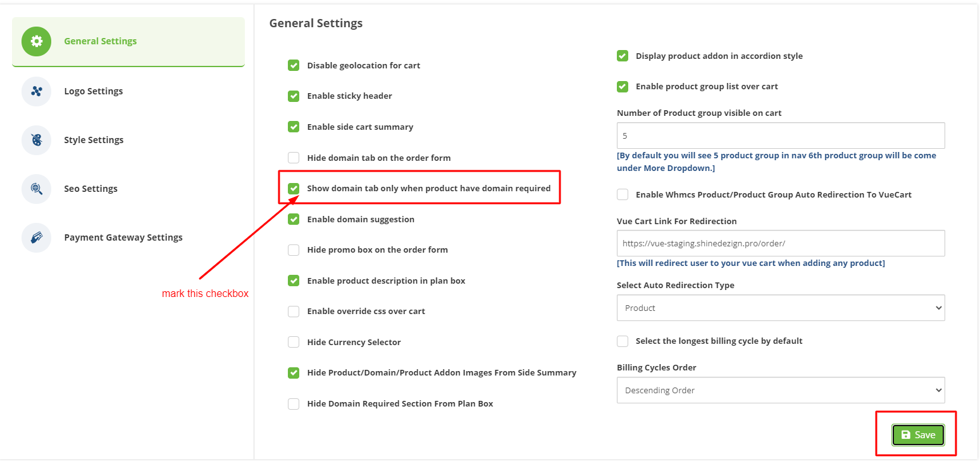The image size is (980, 461).
Task: Uncheck Display product addon in accordion style
Action: pyautogui.click(x=623, y=56)
